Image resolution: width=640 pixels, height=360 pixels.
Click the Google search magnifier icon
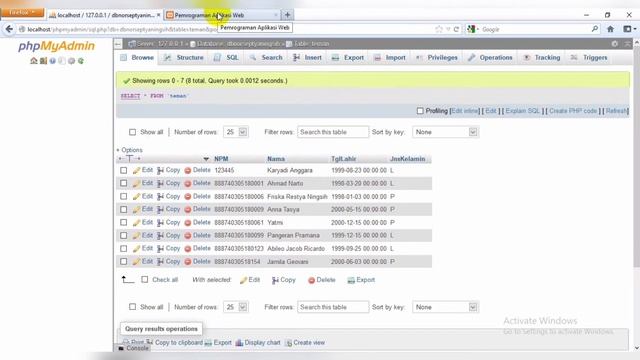click(595, 29)
